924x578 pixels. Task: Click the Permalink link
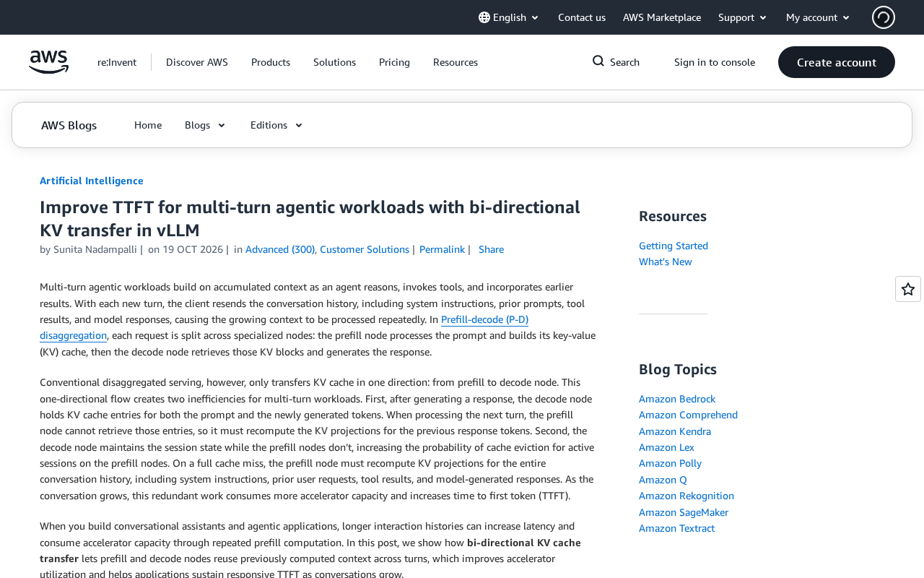(442, 249)
